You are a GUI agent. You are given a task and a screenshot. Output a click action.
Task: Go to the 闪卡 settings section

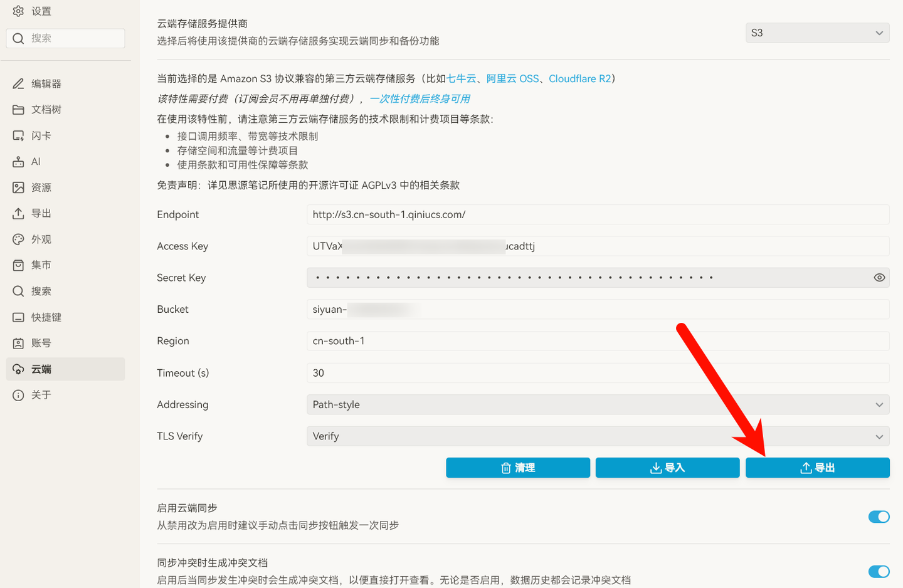(x=66, y=135)
